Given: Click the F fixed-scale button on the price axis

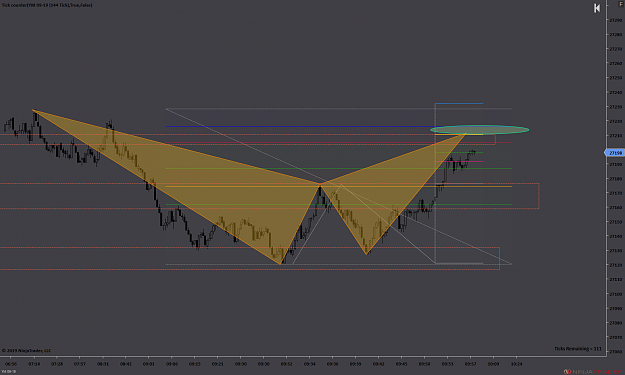Looking at the screenshot, I should pos(621,4).
